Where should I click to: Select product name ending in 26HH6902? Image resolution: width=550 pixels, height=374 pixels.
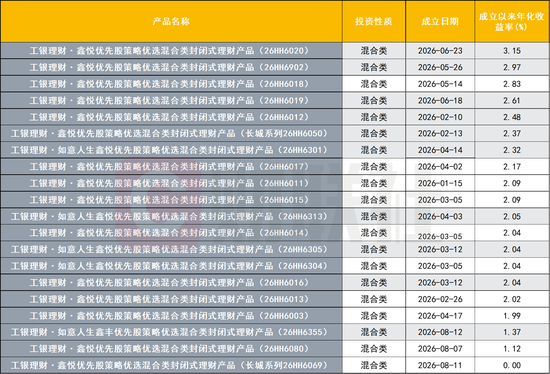click(x=169, y=67)
